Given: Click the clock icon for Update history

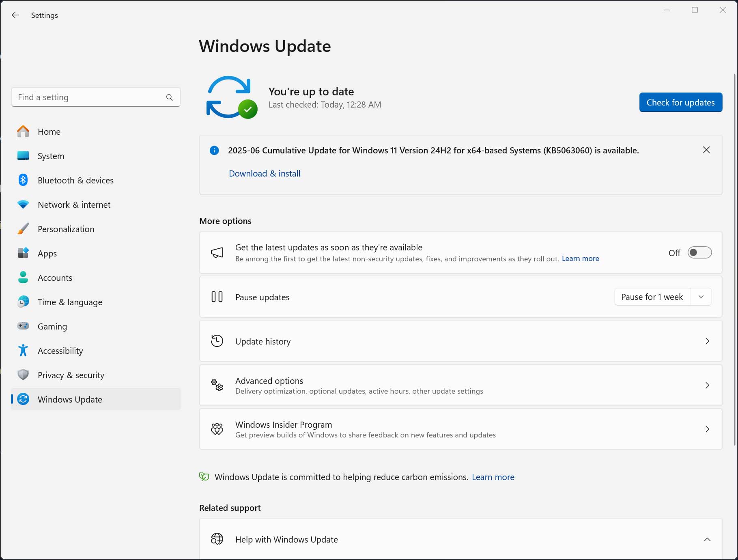Looking at the screenshot, I should coord(217,341).
